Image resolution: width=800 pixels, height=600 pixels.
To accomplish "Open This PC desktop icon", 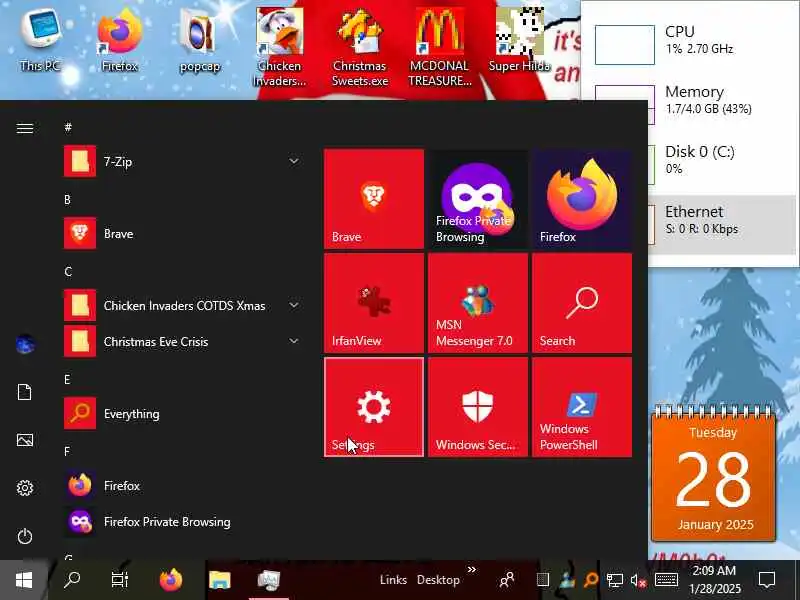I will coord(40,41).
